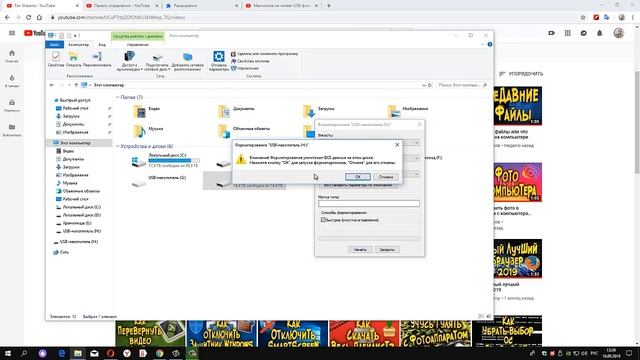Open the file system dropdown in format window
The image size is (640, 360).
click(x=416, y=158)
